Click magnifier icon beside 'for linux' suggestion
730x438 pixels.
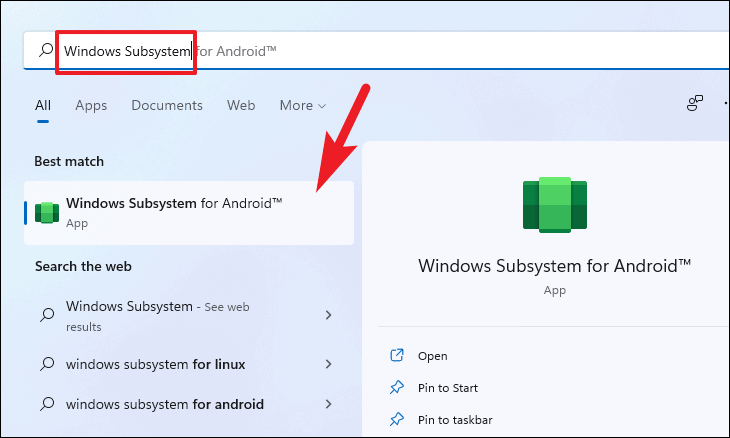click(x=47, y=364)
